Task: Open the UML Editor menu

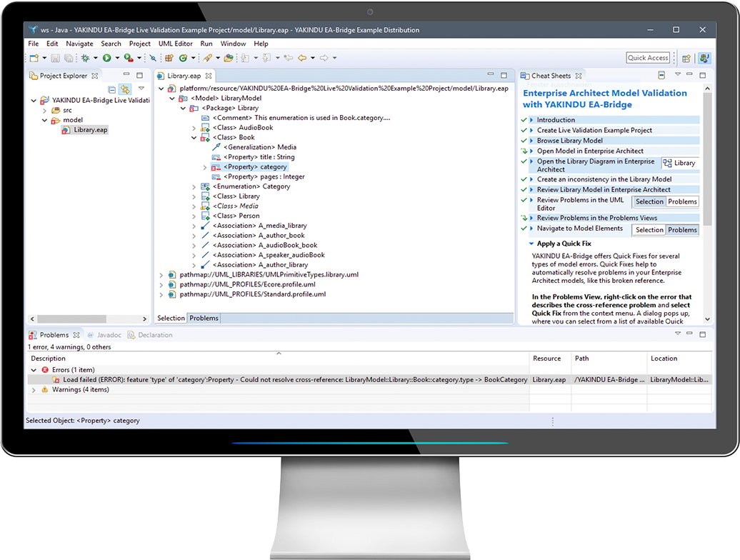Action: 176,44
